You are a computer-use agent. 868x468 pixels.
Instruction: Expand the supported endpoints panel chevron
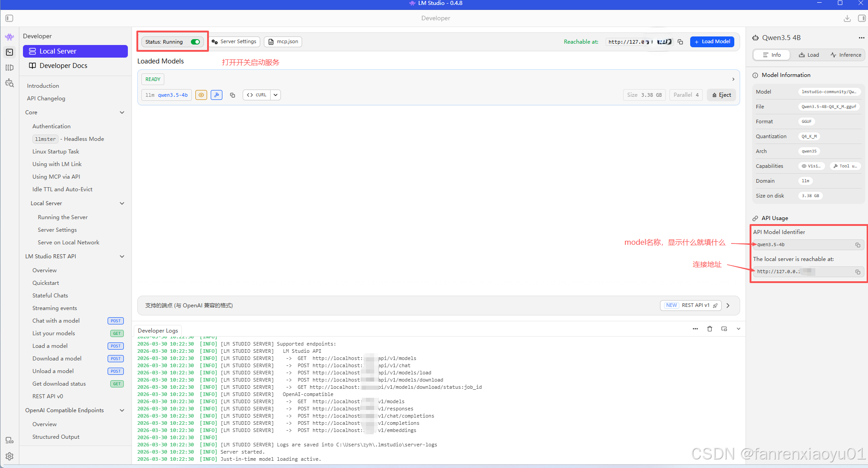pos(728,306)
